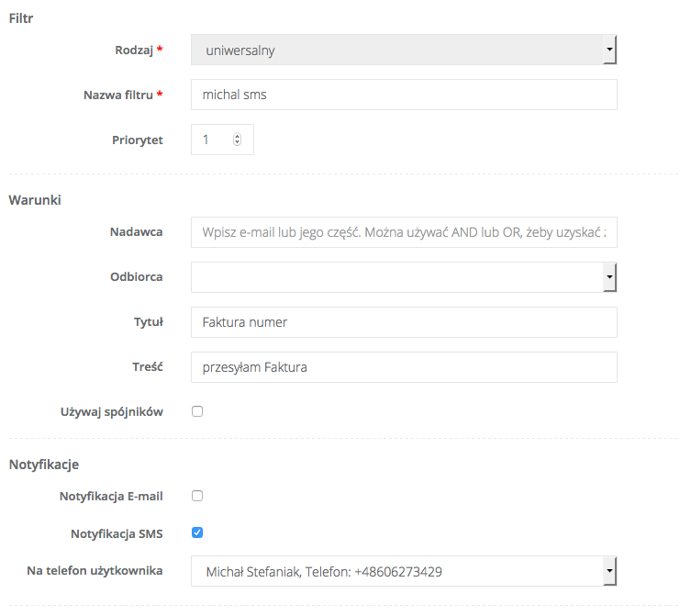Viewport: 680px width, 616px height.
Task: Click the Warunki section heading
Action: click(x=35, y=199)
